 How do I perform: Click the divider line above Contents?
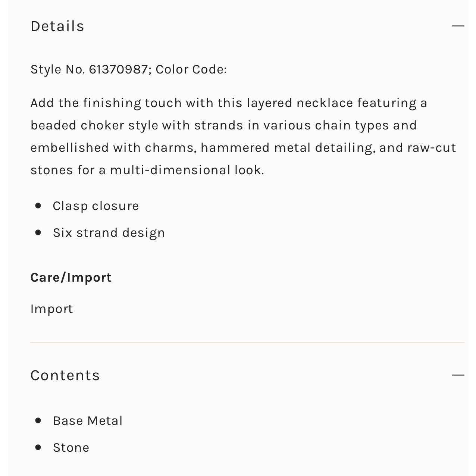(x=247, y=342)
